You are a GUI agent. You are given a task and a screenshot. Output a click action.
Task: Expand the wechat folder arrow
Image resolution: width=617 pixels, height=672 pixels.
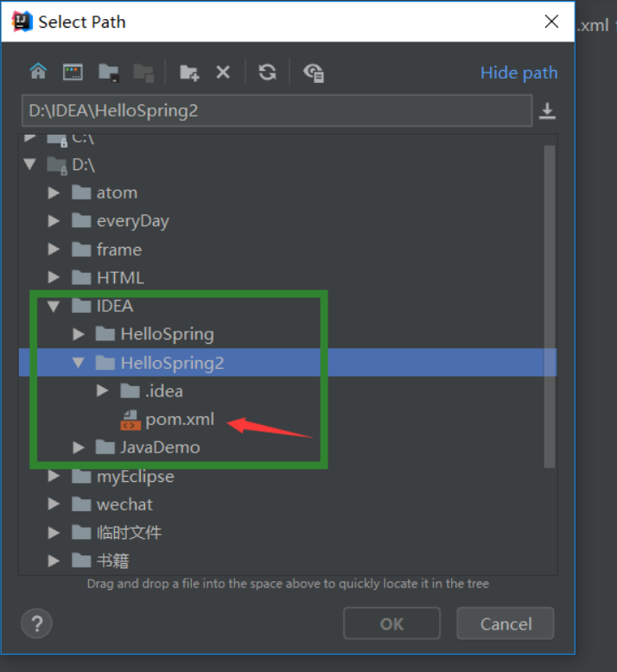coord(54,504)
